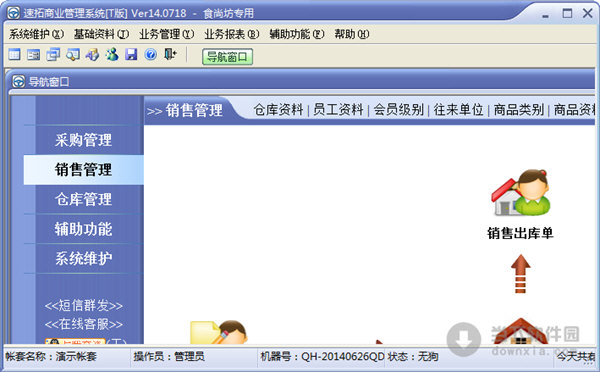
Task: Click the cascading windows toolbar icon
Action: pyautogui.click(x=53, y=55)
